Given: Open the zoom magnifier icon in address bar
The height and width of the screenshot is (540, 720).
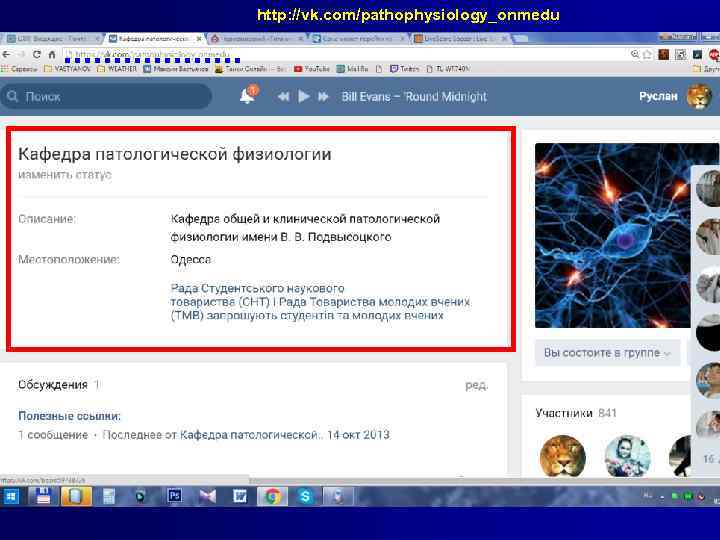Looking at the screenshot, I should tap(635, 55).
